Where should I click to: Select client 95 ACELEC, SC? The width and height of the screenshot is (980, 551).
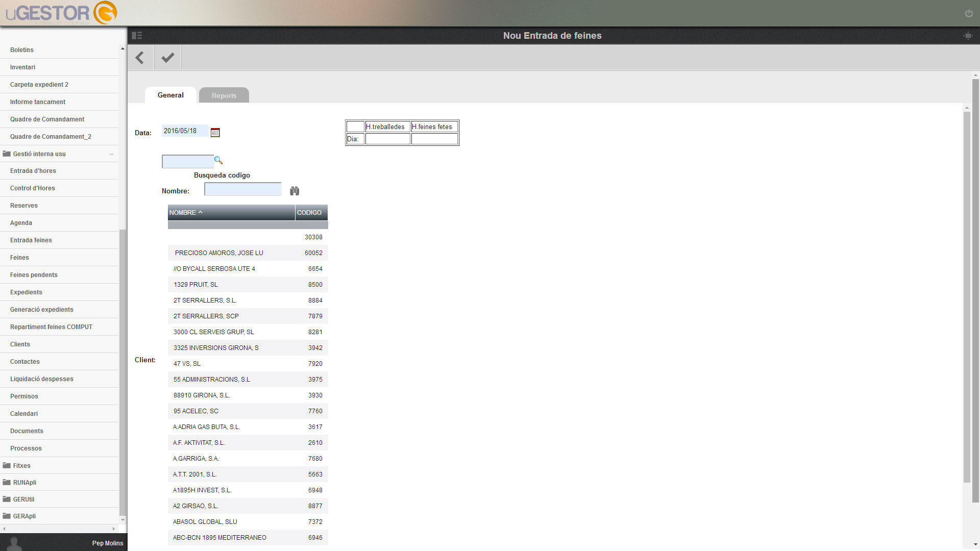(248, 411)
